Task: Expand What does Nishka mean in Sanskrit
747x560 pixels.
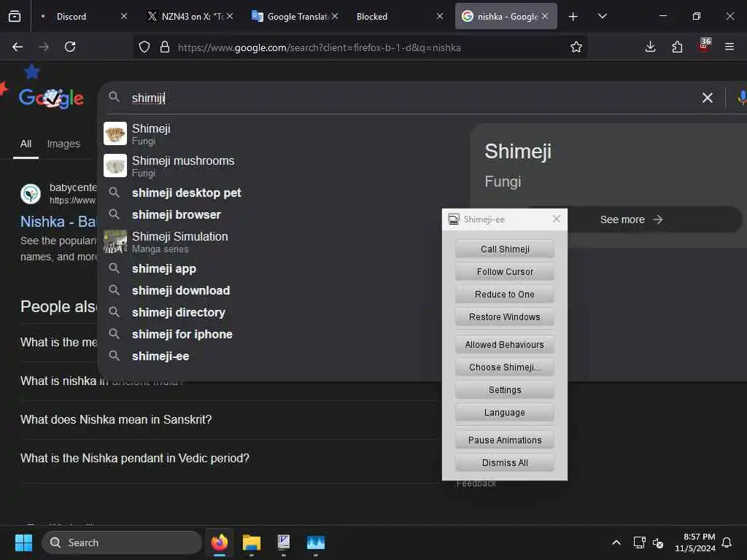Action: coord(228,419)
